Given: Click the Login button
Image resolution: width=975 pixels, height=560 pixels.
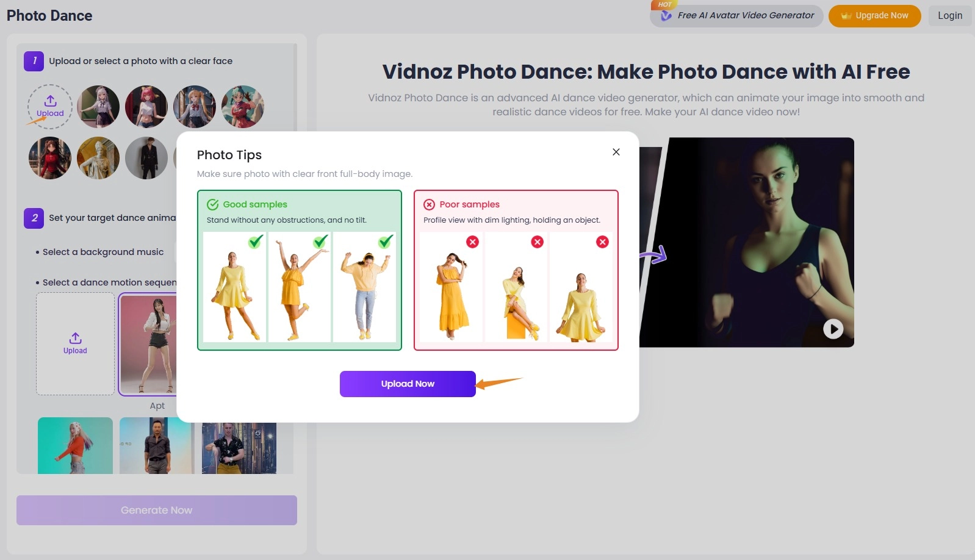Looking at the screenshot, I should click(950, 16).
